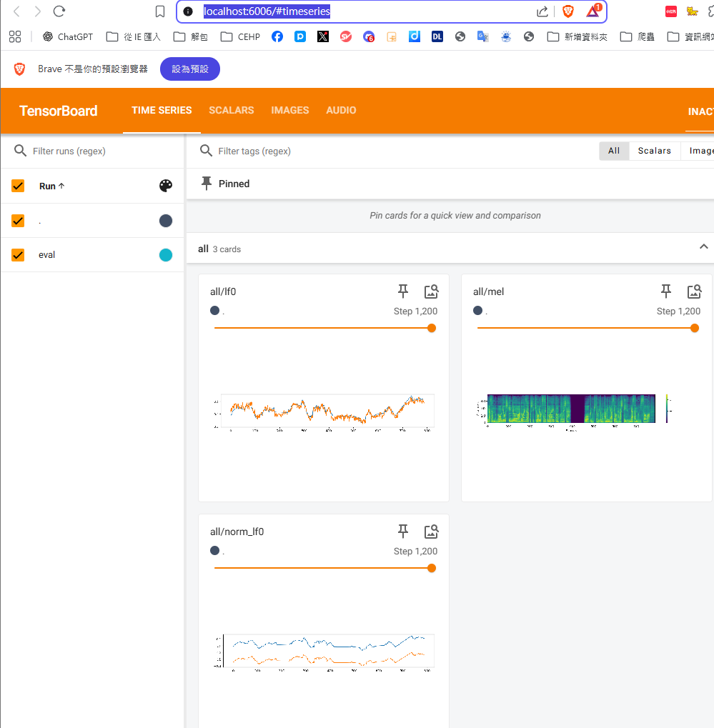
Task: Filter cards by the Scalars button
Action: (654, 151)
